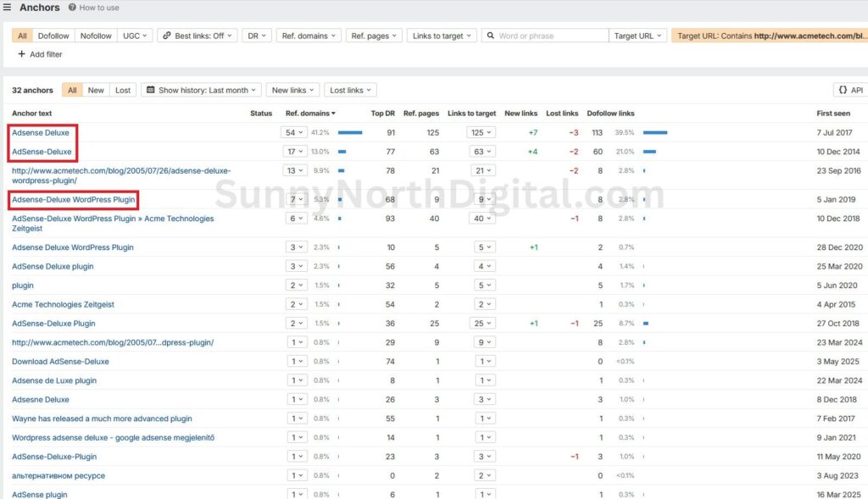
Task: Switch to the Dofollow filter
Action: click(x=53, y=36)
